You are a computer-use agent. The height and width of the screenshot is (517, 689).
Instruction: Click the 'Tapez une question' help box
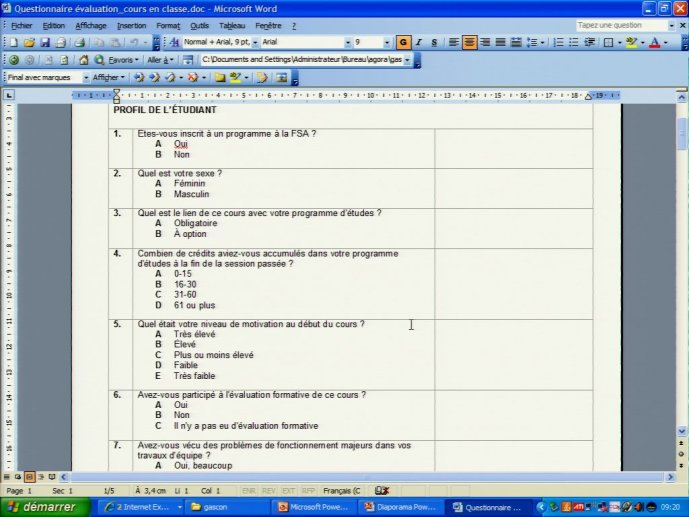[621, 25]
